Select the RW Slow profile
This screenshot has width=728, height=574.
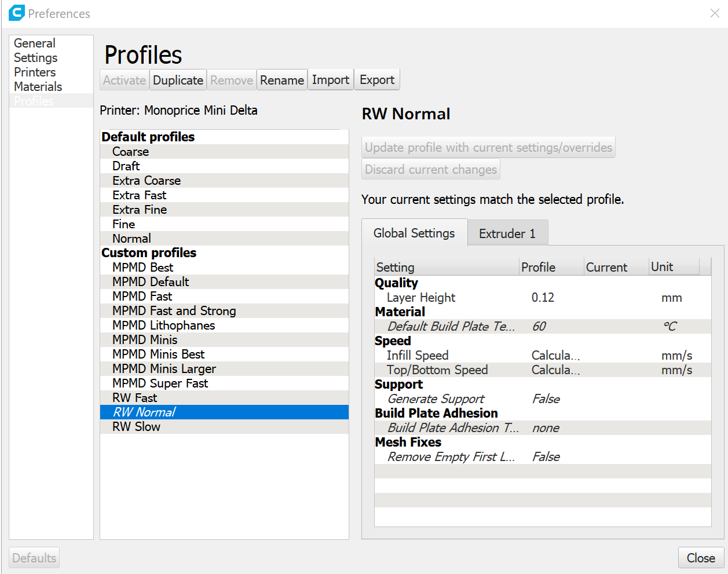(224, 426)
